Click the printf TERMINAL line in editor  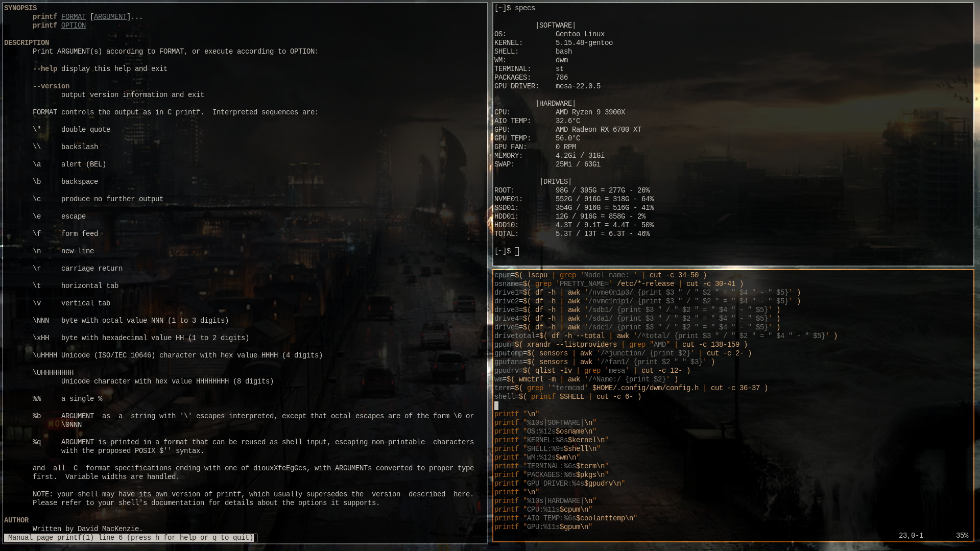point(552,466)
